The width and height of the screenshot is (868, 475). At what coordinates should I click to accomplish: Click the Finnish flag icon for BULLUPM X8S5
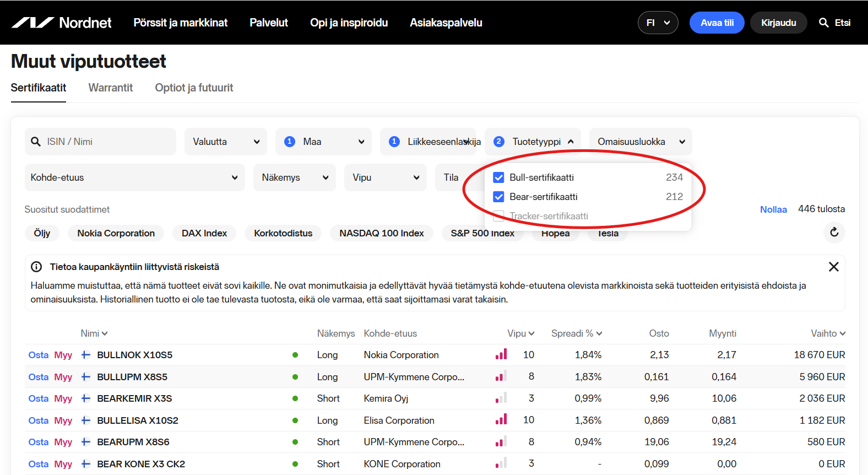pyautogui.click(x=86, y=377)
